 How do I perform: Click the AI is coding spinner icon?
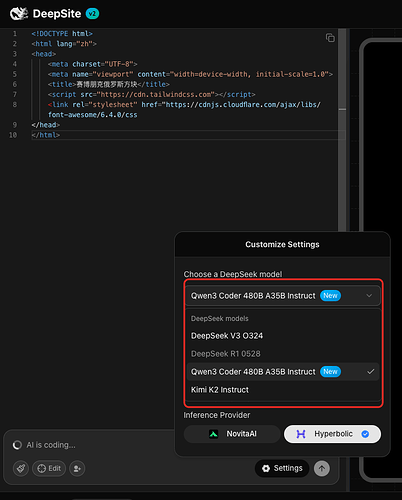[17, 445]
